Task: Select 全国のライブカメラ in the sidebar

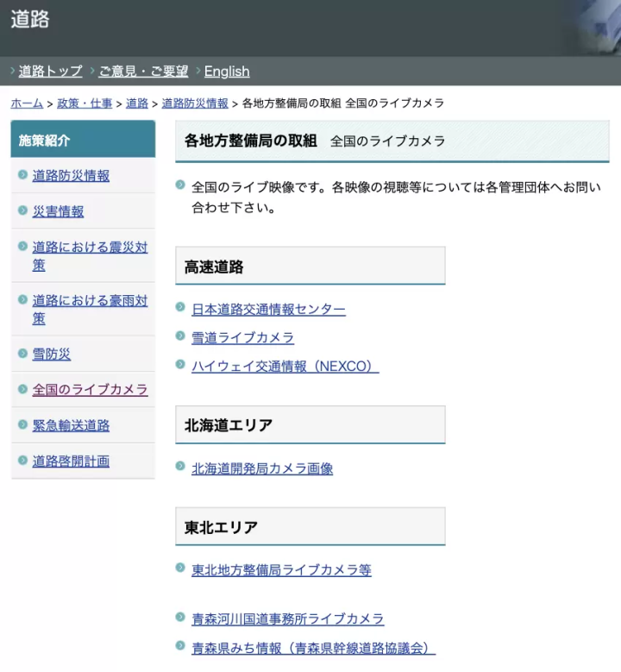Action: point(90,390)
